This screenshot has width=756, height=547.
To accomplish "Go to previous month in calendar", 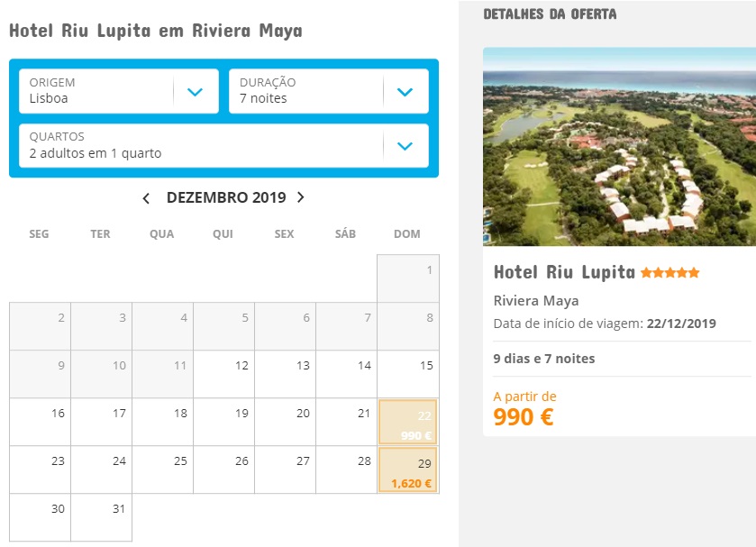I will click(x=147, y=198).
